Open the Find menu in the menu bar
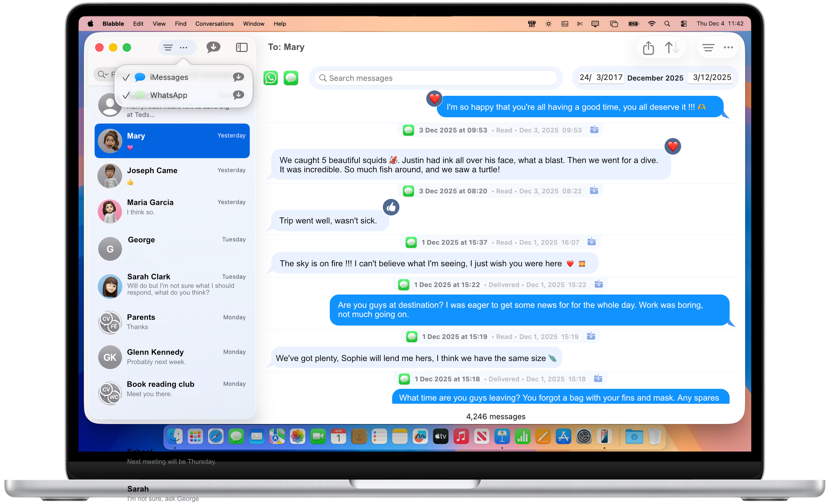Image resolution: width=829 pixels, height=504 pixels. click(x=180, y=24)
